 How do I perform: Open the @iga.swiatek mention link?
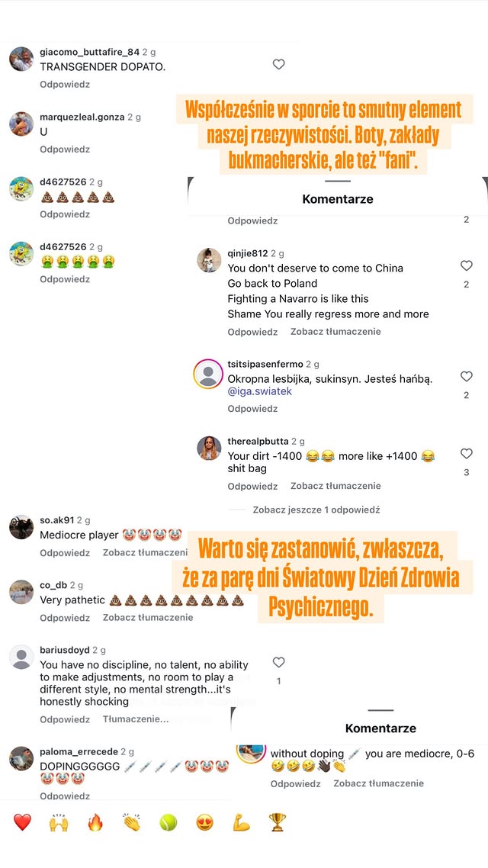[x=259, y=391]
